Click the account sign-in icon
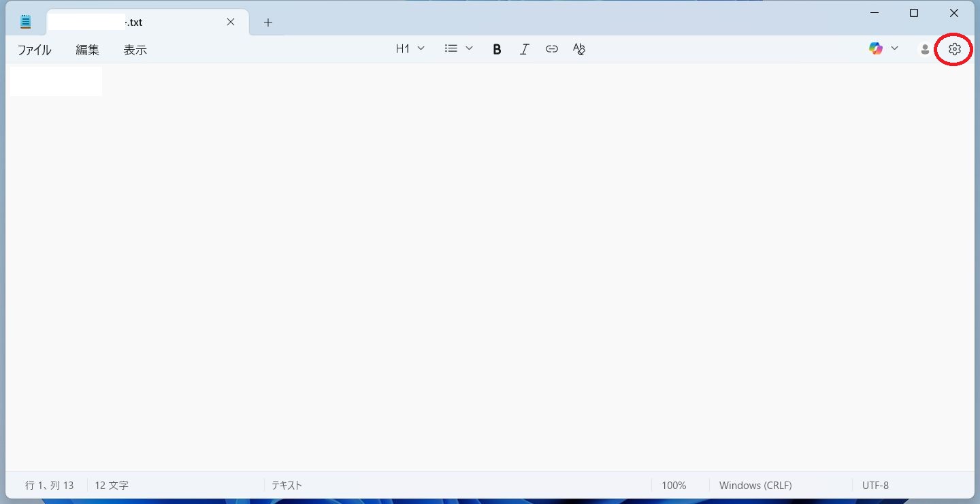The height and width of the screenshot is (504, 980). click(x=925, y=49)
